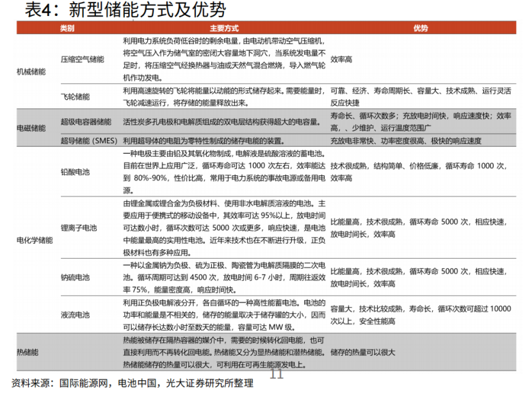Viewport: 532px width, 393px height.
Task: Select the 液流电池 row label
Action: (x=75, y=315)
